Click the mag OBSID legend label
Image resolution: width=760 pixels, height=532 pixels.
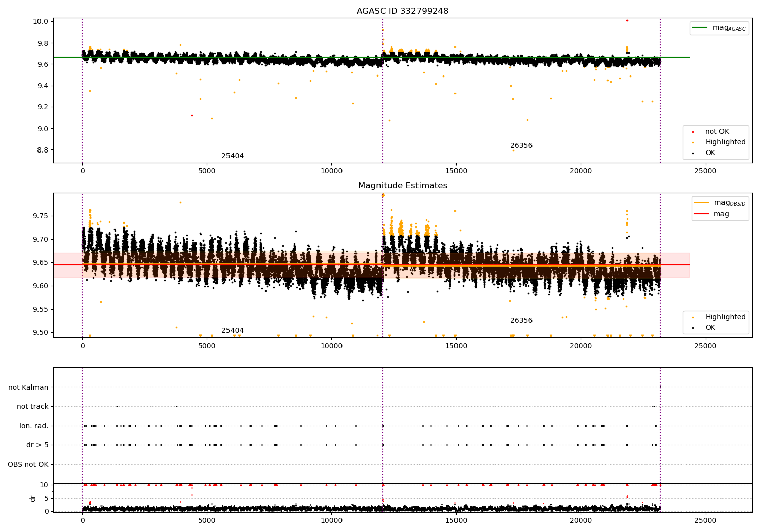point(730,203)
